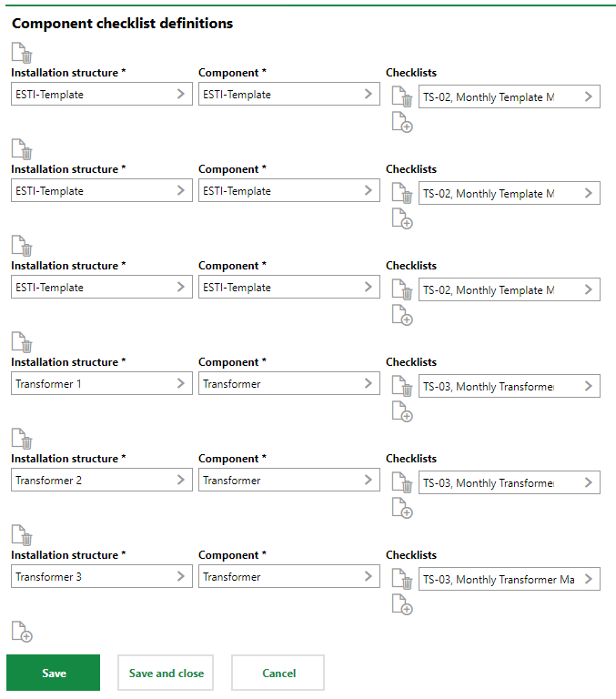Click the Transformer 2 installation structure field

tap(91, 481)
